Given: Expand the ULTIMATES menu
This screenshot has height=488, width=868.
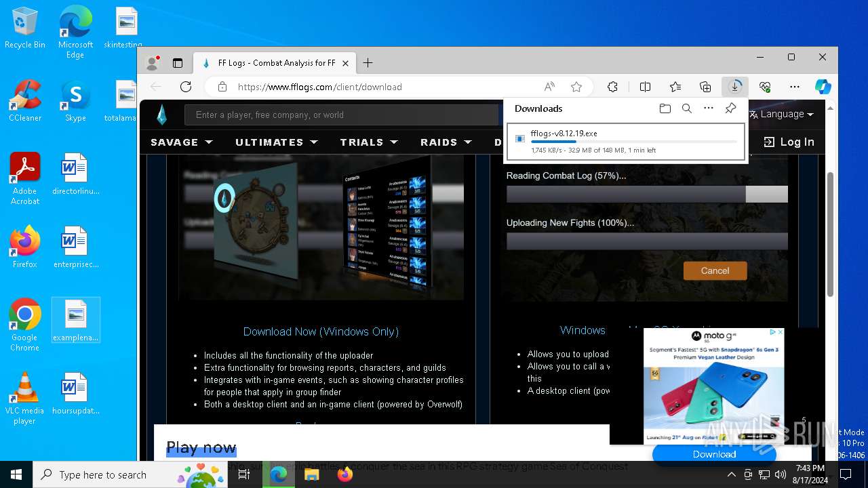Looking at the screenshot, I should pyautogui.click(x=277, y=142).
